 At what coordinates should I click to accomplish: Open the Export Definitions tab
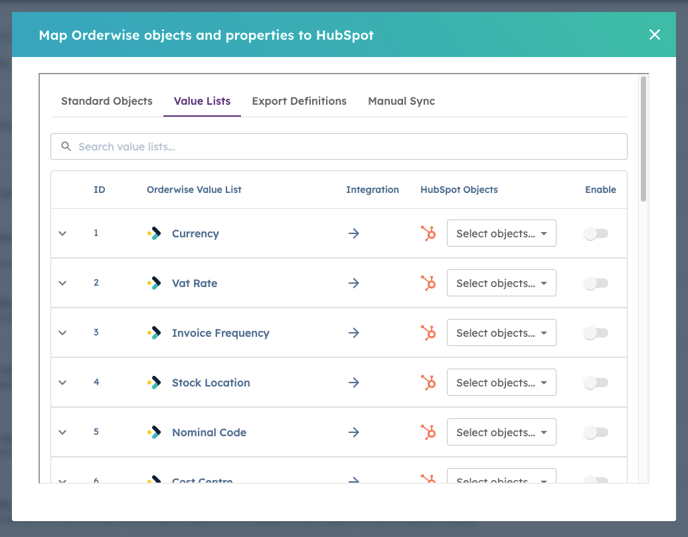[299, 101]
